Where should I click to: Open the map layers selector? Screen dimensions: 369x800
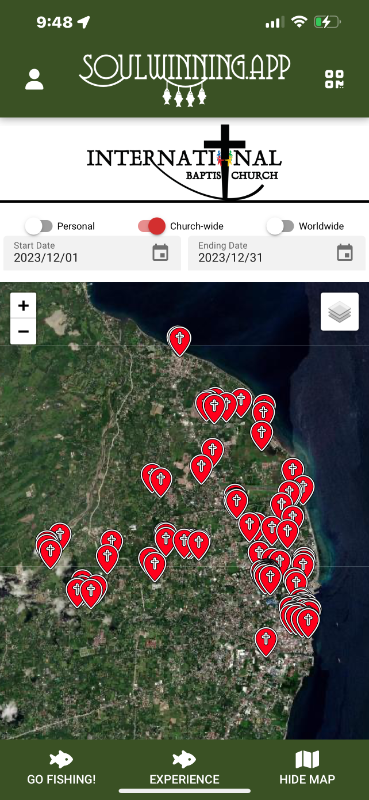339,312
